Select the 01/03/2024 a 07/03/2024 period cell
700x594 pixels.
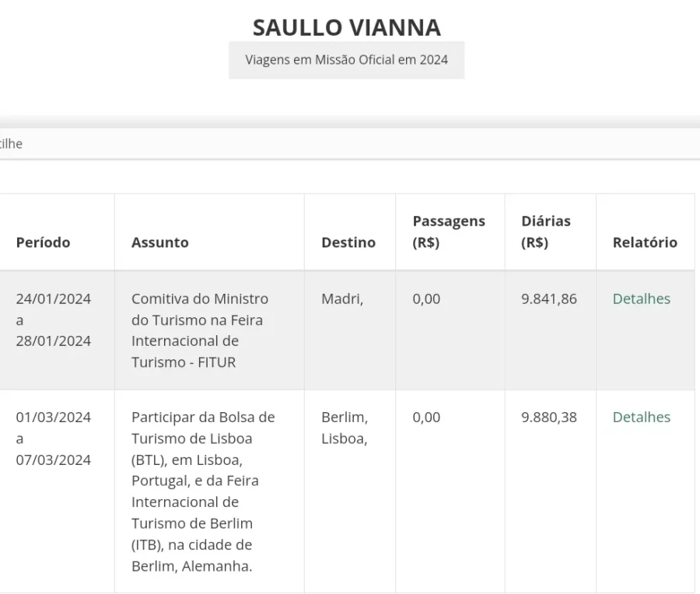coord(54,439)
